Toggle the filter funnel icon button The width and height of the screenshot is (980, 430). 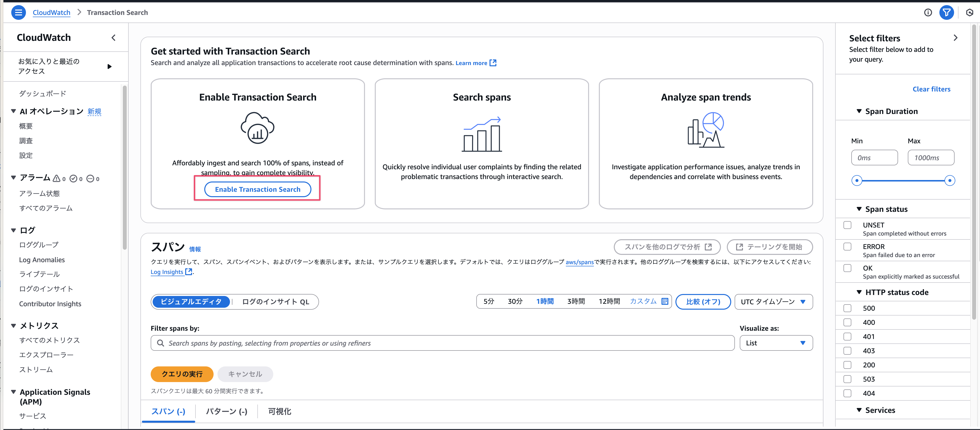point(946,12)
